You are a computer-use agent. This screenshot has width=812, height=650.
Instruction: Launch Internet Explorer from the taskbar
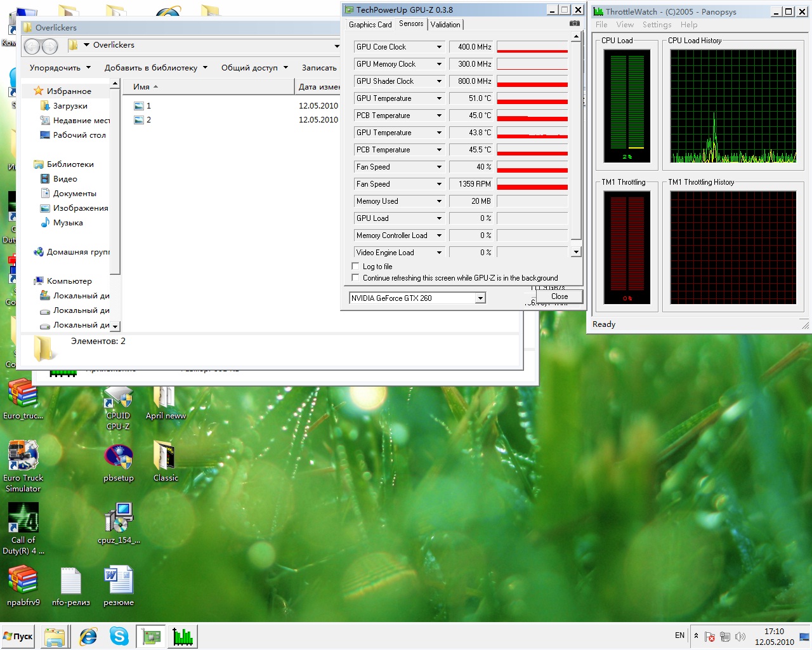(88, 636)
